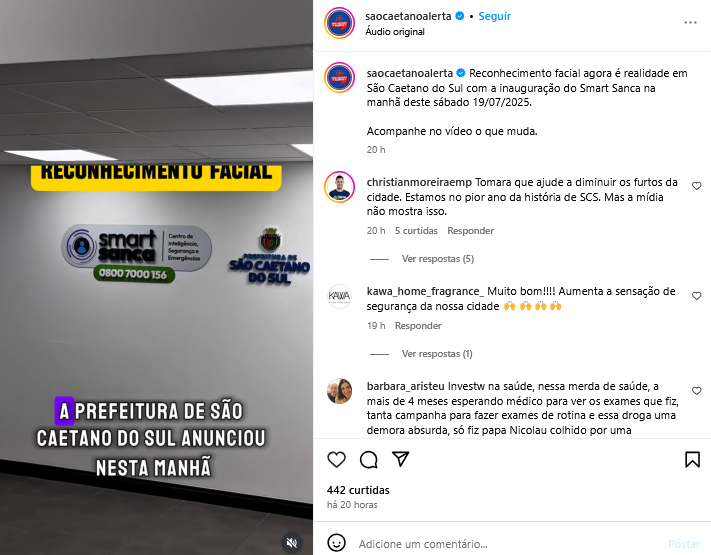Open barbara_aristeu's profile avatar
This screenshot has height=555, width=711.
pos(340,391)
